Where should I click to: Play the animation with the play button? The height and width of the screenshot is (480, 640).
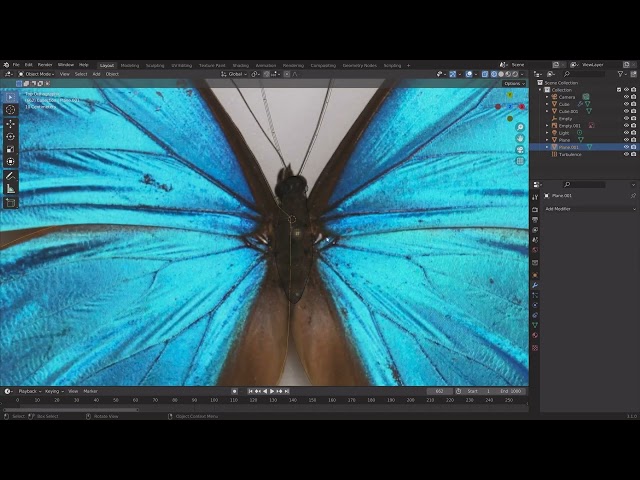(x=272, y=391)
